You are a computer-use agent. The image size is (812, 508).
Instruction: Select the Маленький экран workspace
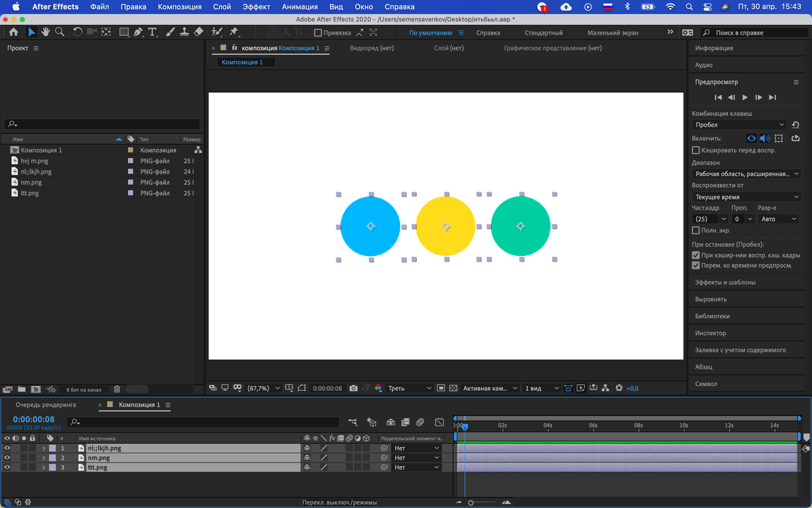[612, 33]
